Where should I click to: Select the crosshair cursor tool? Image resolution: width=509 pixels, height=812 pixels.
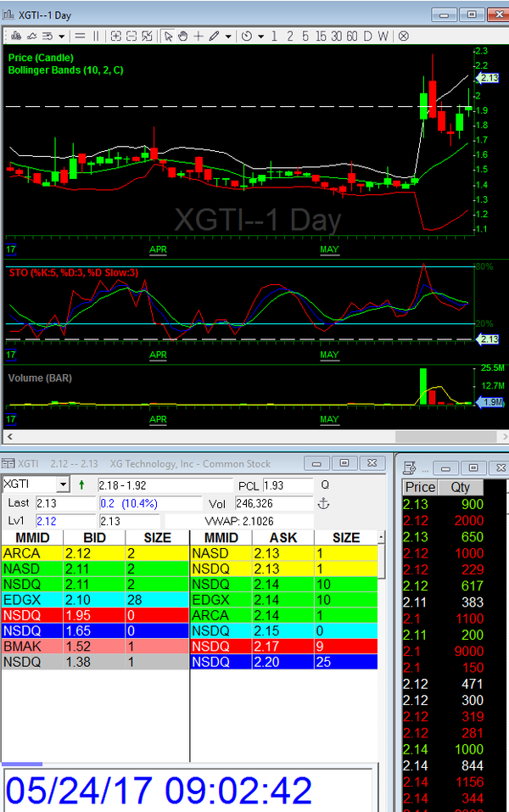point(198,36)
